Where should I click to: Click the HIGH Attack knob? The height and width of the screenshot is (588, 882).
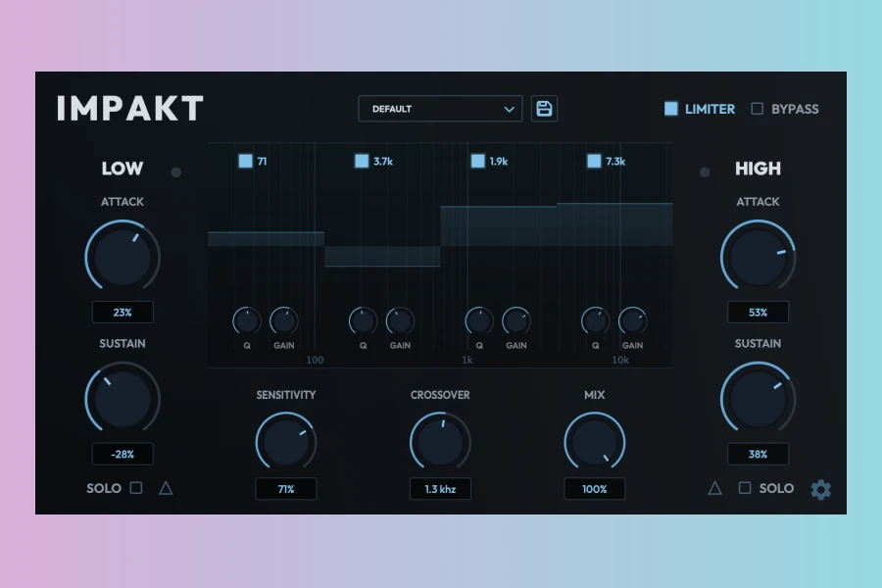[758, 257]
